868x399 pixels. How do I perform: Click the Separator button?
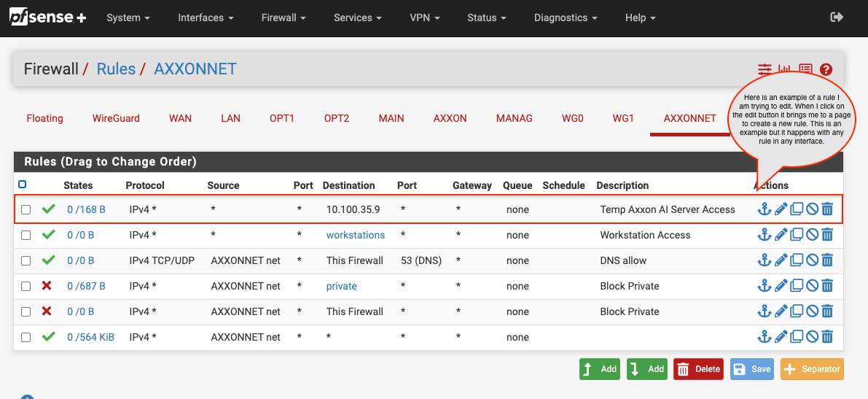pos(812,369)
